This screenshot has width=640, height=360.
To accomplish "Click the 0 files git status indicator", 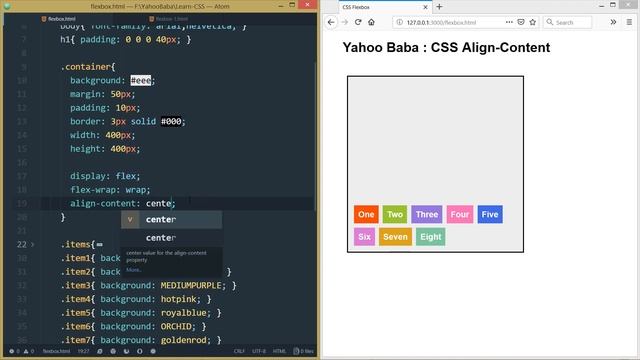I will 303,351.
